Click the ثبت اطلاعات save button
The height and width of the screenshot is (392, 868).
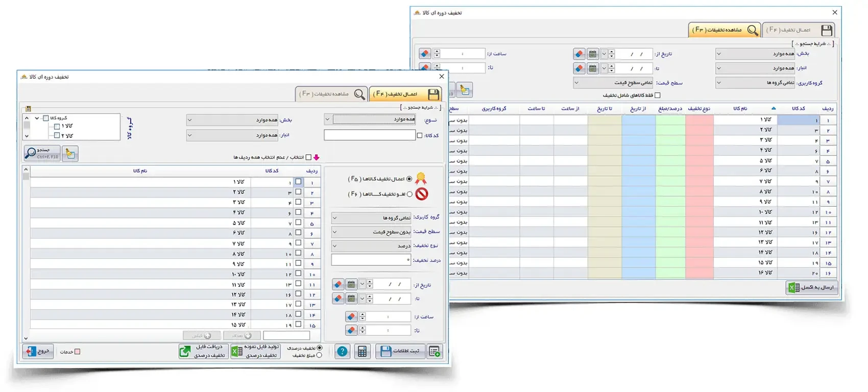pos(401,351)
